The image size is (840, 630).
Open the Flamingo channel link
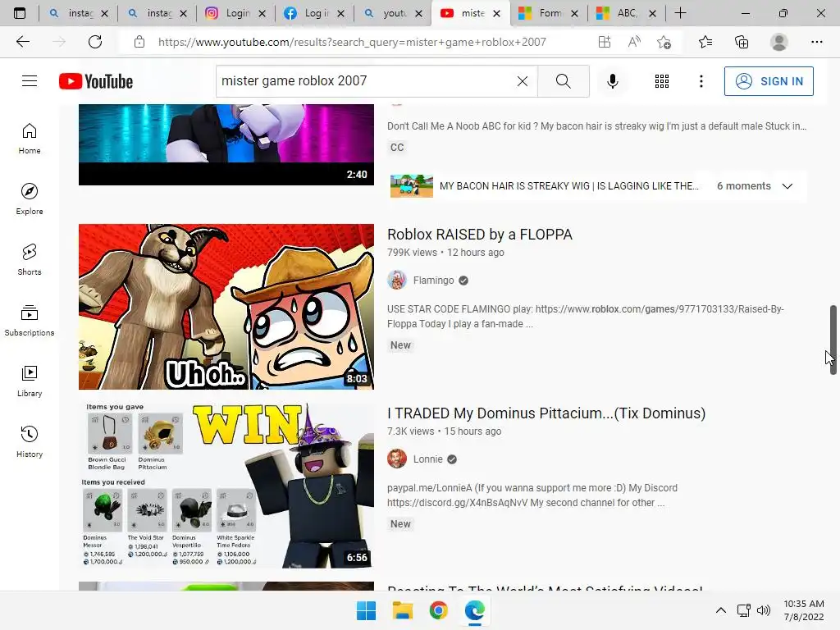pos(433,281)
